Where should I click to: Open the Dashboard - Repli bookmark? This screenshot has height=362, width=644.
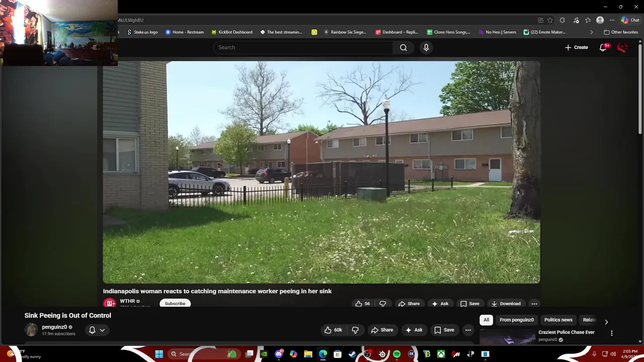397,32
